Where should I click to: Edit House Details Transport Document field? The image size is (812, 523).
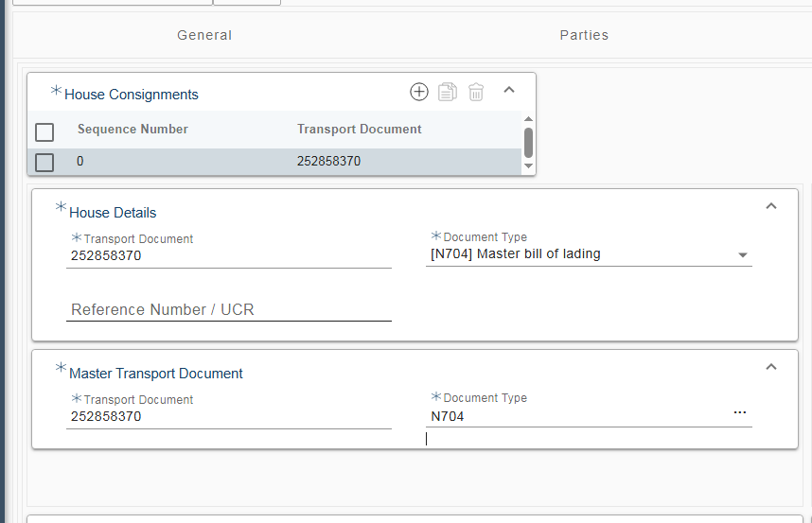coord(228,255)
